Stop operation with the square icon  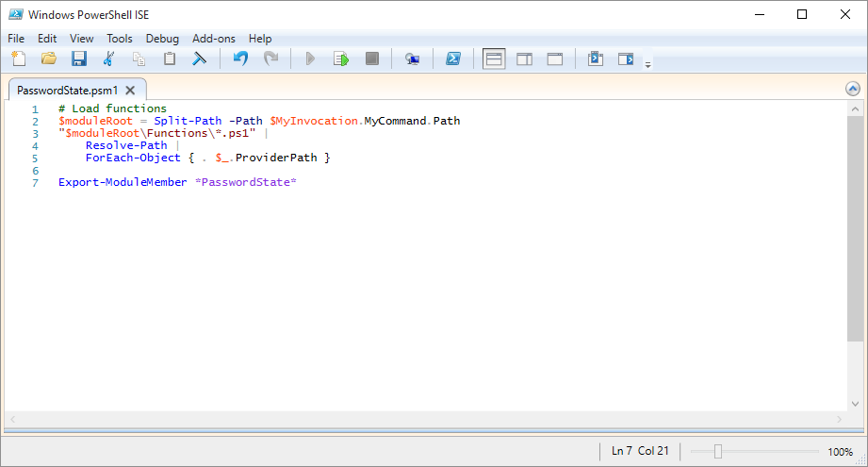point(372,58)
